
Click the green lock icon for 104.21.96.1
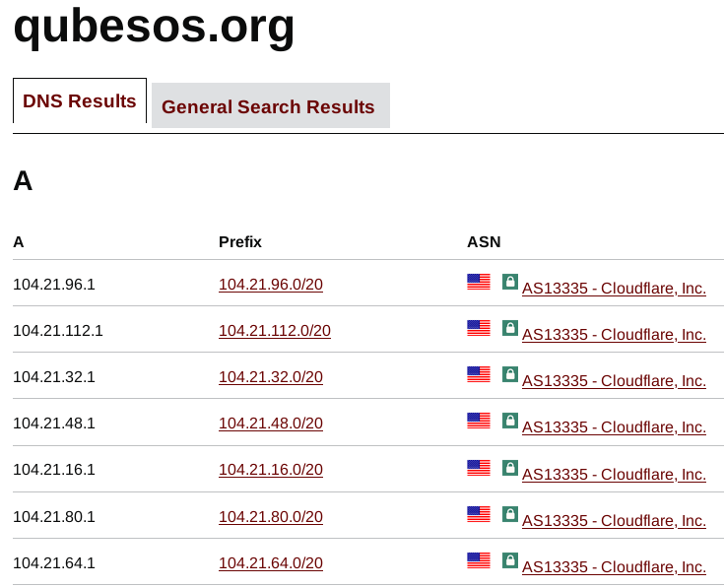(x=510, y=282)
